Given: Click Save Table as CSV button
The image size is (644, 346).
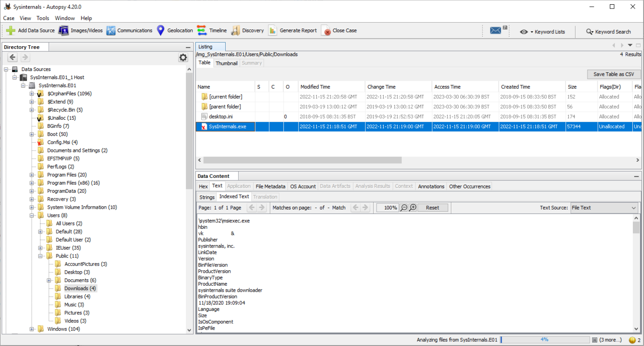Looking at the screenshot, I should [614, 74].
